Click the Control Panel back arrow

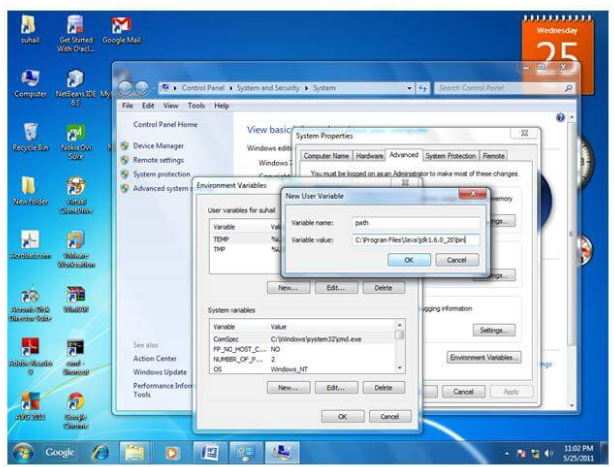coord(125,88)
